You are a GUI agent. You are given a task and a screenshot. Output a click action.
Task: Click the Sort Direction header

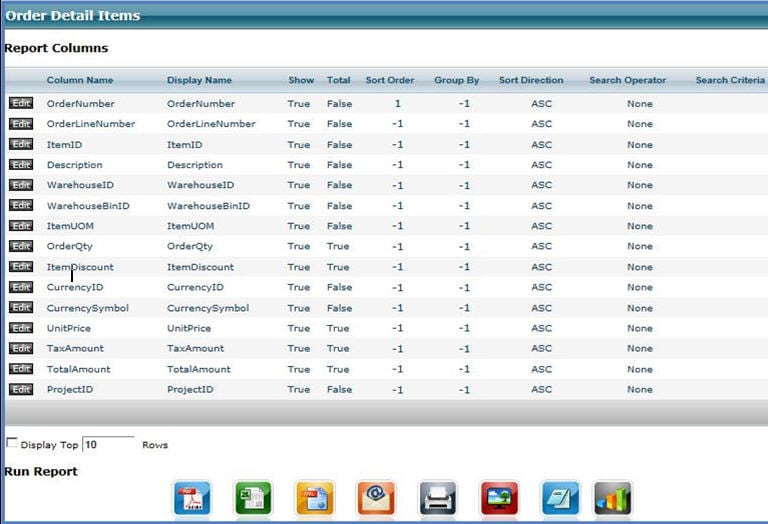531,80
